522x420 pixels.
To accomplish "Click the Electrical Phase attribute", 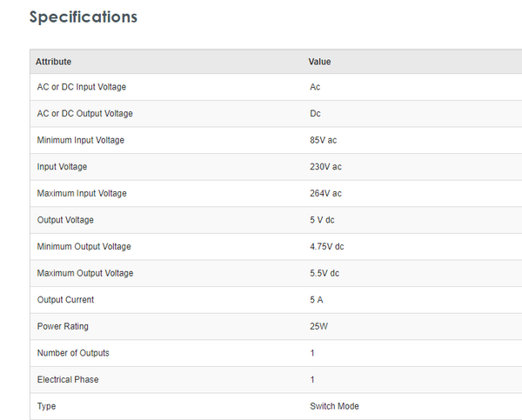I will (x=66, y=380).
